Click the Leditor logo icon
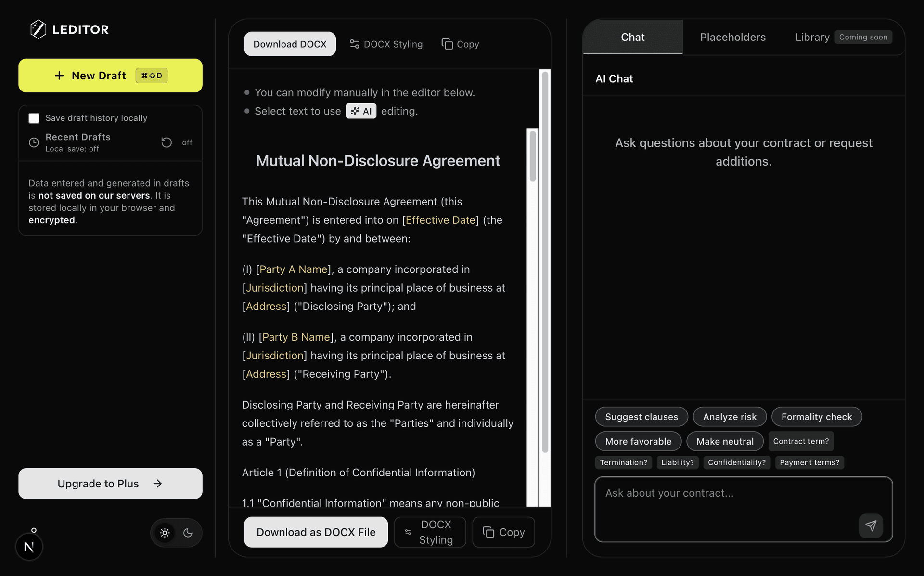924x576 pixels. (38, 29)
